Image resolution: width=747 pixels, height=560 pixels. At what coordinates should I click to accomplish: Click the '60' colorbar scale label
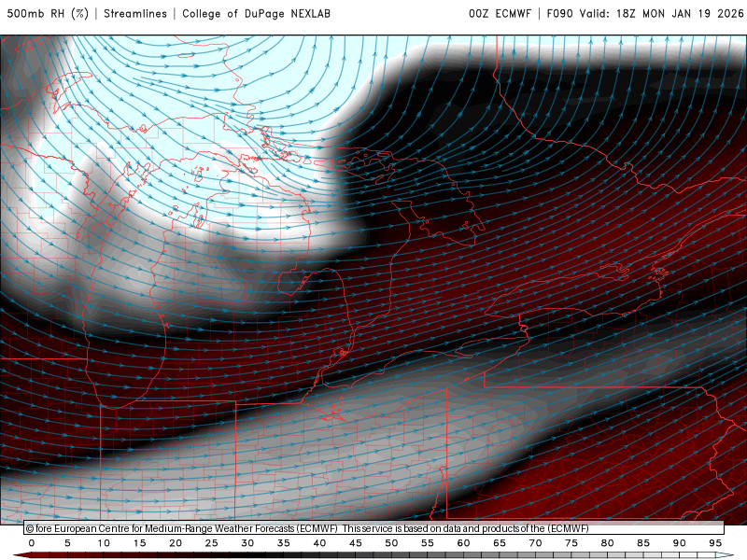pos(463,543)
